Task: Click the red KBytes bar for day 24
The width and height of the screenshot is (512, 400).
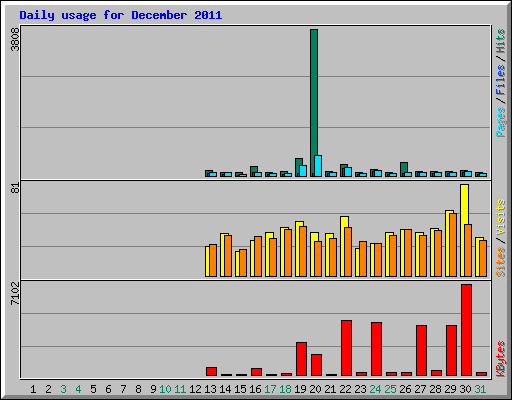Action: click(x=376, y=349)
